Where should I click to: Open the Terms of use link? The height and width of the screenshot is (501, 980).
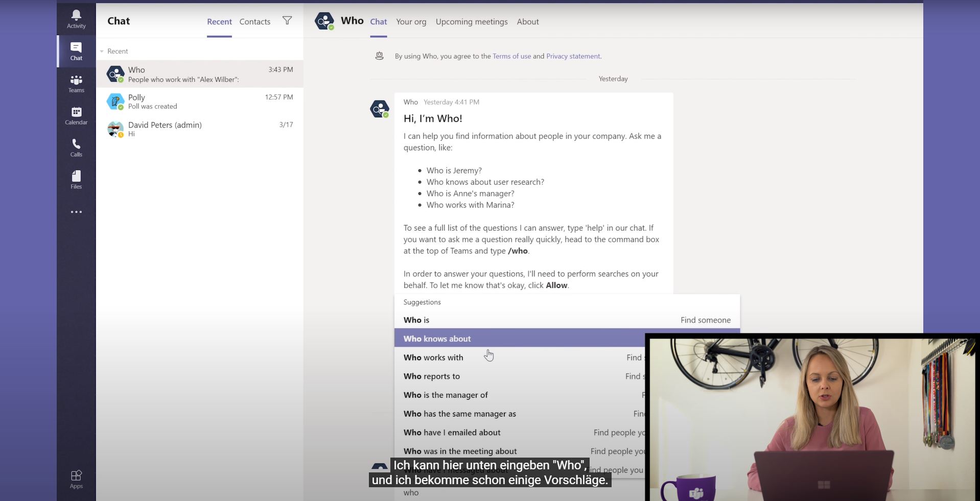click(x=511, y=56)
